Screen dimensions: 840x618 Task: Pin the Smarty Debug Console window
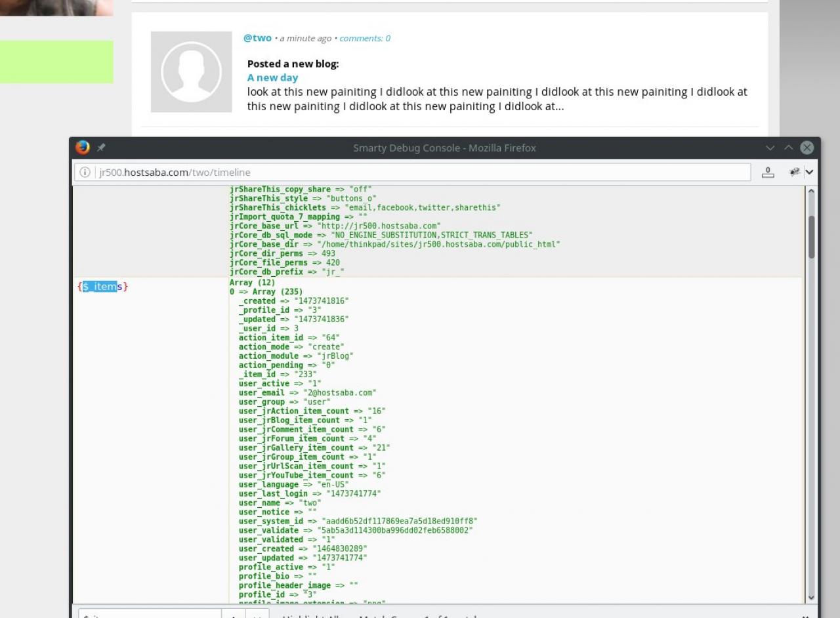(101, 148)
